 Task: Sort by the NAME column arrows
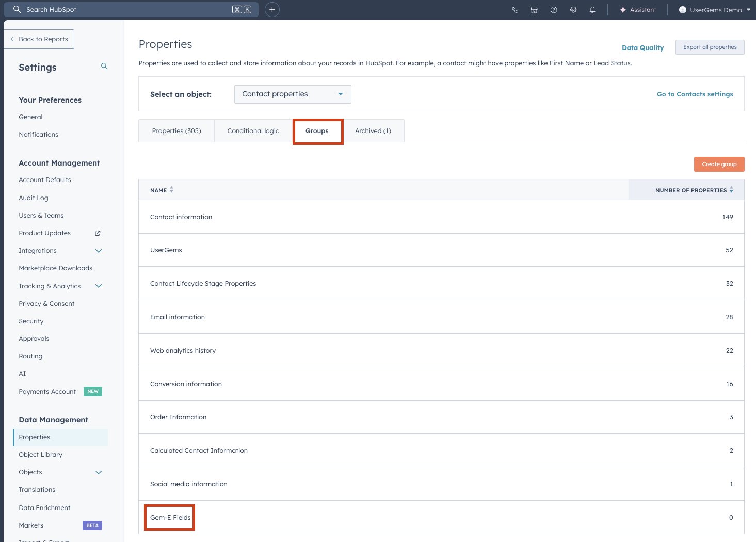[171, 190]
